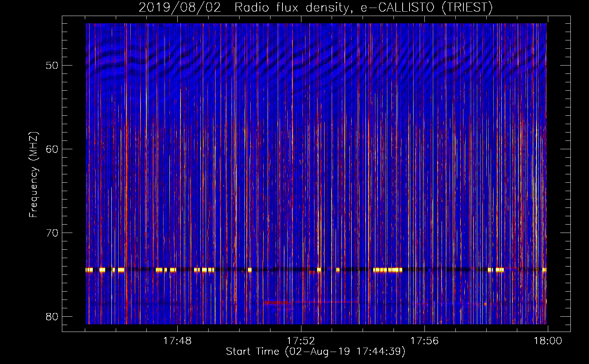
Task: Click the 18:00 time tick label
Action: (548, 341)
